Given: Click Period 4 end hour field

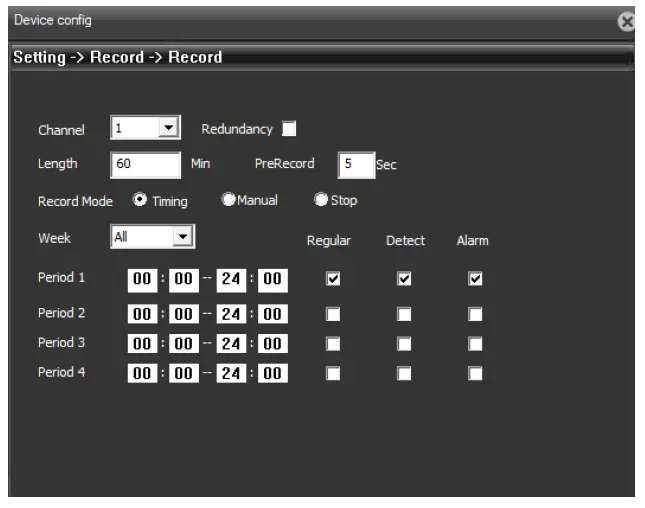Looking at the screenshot, I should 231,373.
